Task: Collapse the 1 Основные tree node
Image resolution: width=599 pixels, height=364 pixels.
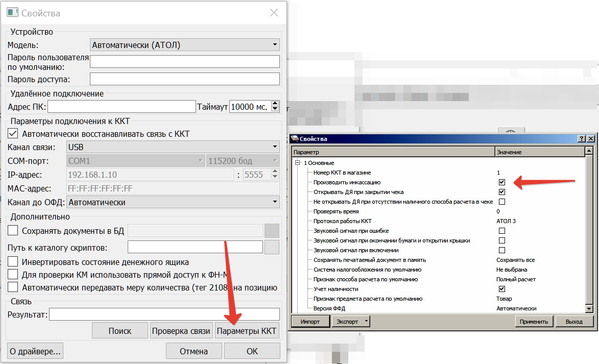Action: [x=298, y=163]
